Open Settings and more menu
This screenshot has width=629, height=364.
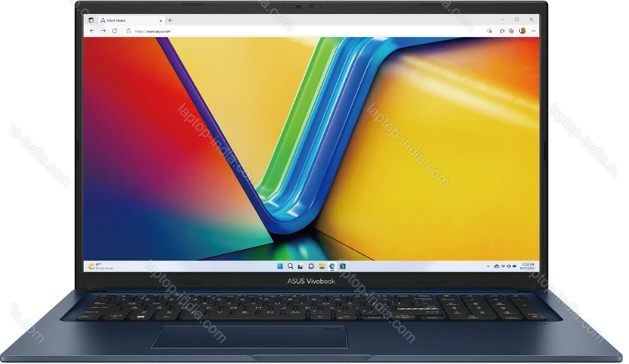point(533,31)
